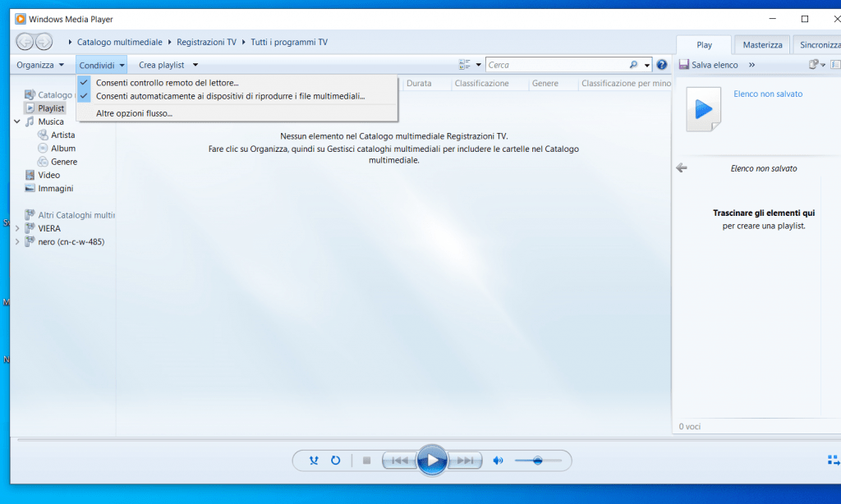Screen dimensions: 841x504
Task: Switch to the Sincronizza tab
Action: coord(817,45)
